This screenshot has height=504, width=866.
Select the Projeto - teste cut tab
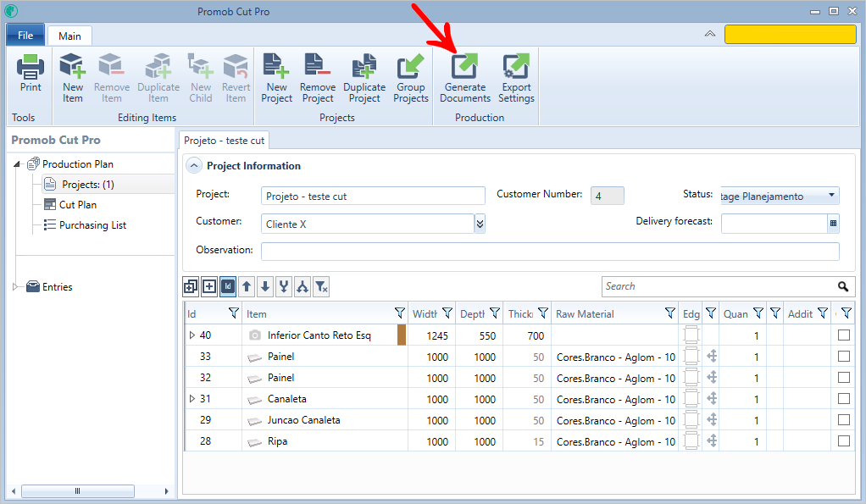pyautogui.click(x=225, y=141)
